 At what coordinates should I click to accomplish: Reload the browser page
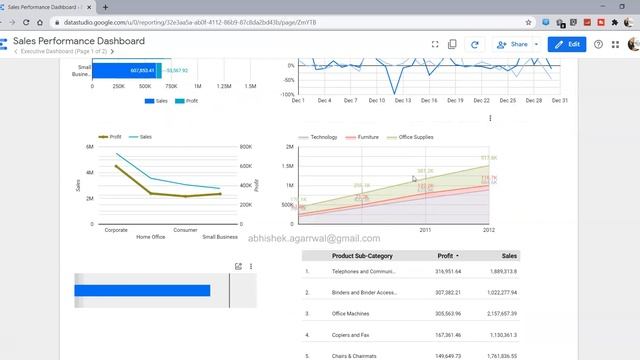point(26,22)
